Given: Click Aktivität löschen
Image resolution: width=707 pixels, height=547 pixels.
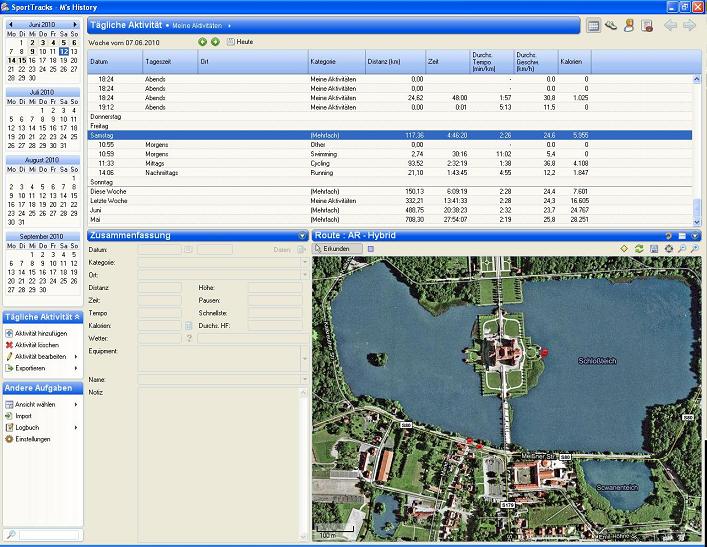Looking at the screenshot, I should tap(36, 344).
